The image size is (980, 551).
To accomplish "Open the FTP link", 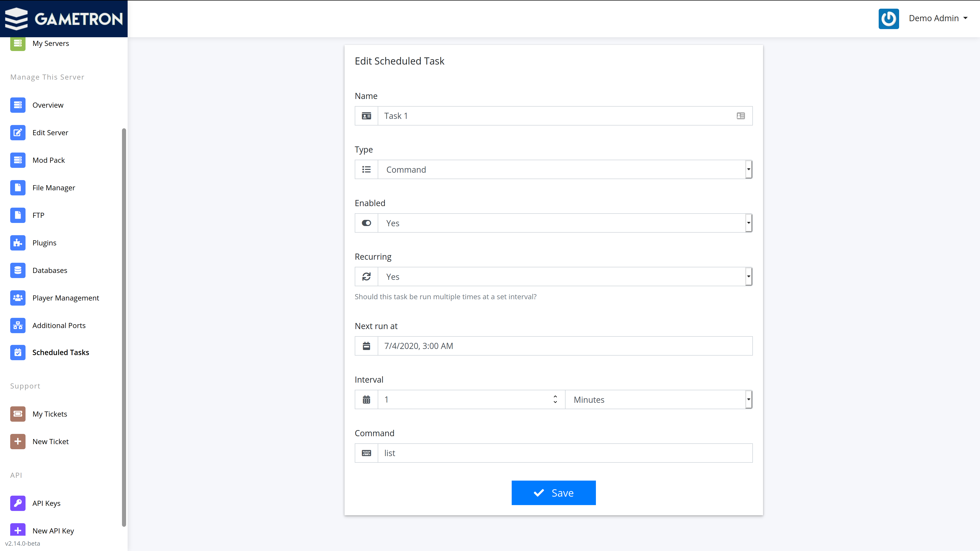I will coord(39,216).
